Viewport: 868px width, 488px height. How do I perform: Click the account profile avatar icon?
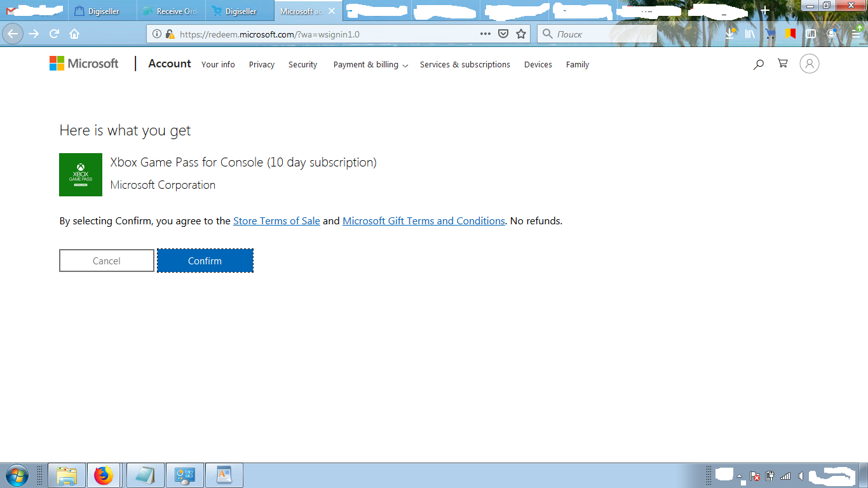tap(809, 64)
